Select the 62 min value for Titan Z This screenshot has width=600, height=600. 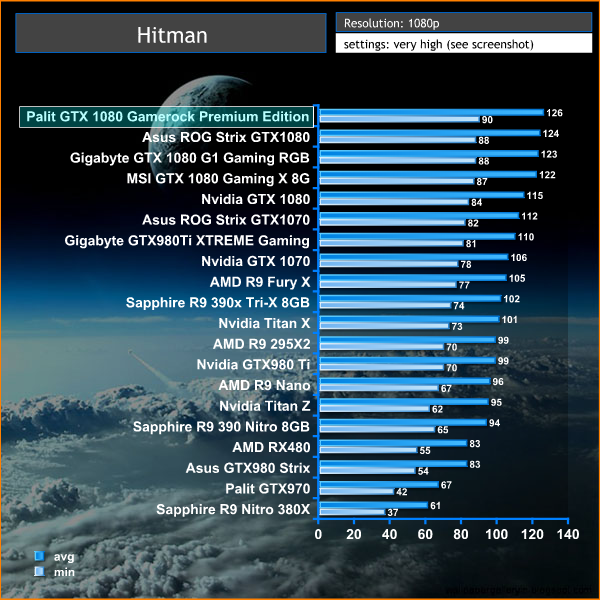tap(437, 409)
